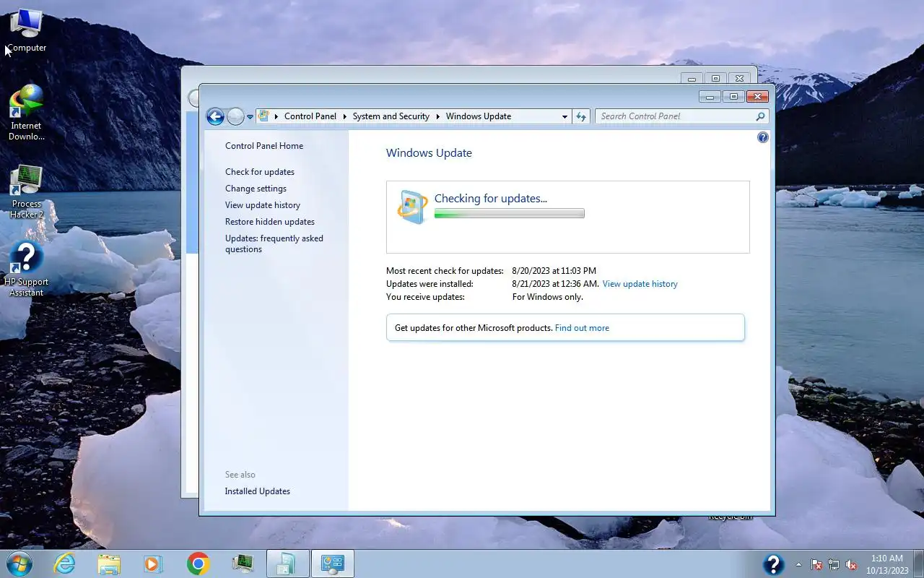Screen dimensions: 924x578
Task: Open the Windows Start menu
Action: point(19,564)
